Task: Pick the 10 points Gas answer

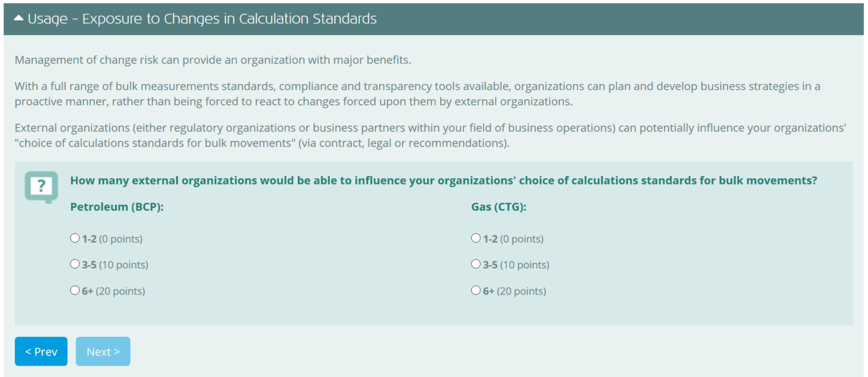Action: click(x=475, y=264)
